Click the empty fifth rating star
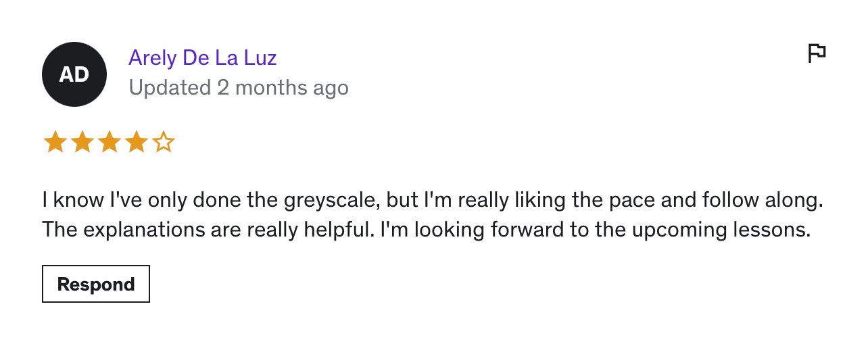The width and height of the screenshot is (868, 346). pyautogui.click(x=164, y=143)
